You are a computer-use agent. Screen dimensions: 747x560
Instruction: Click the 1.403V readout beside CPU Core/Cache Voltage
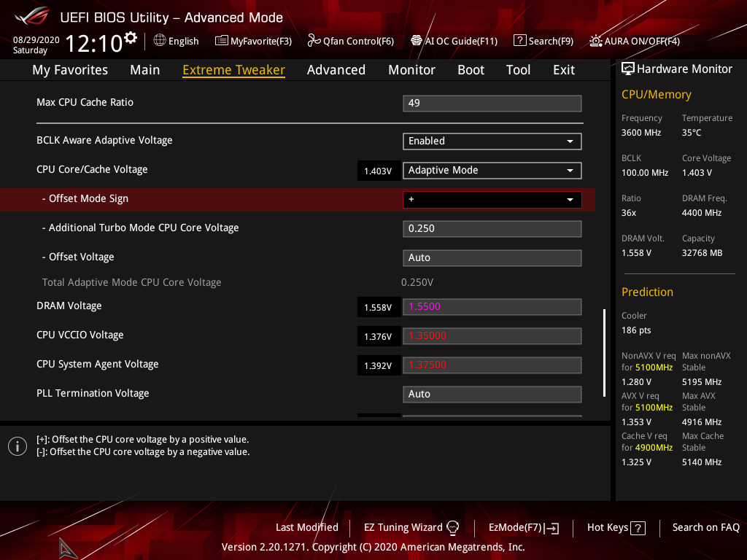[379, 171]
